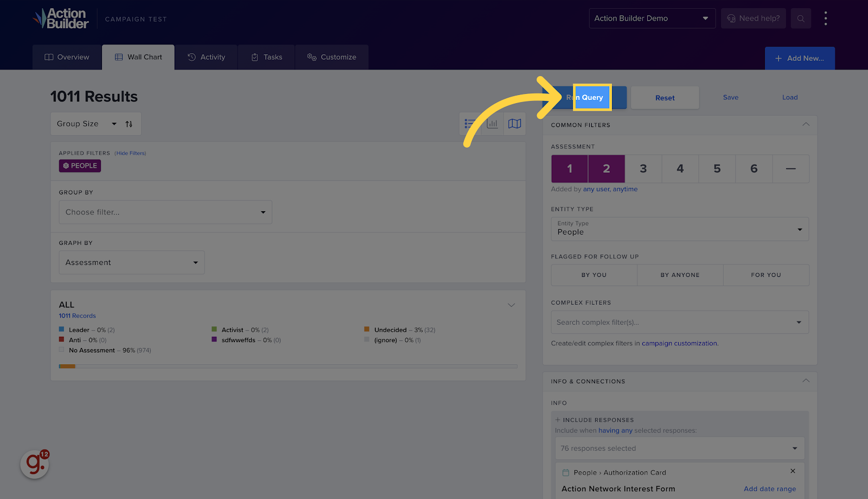Open the Tasks tab
This screenshot has height=499, width=868.
coord(266,57)
